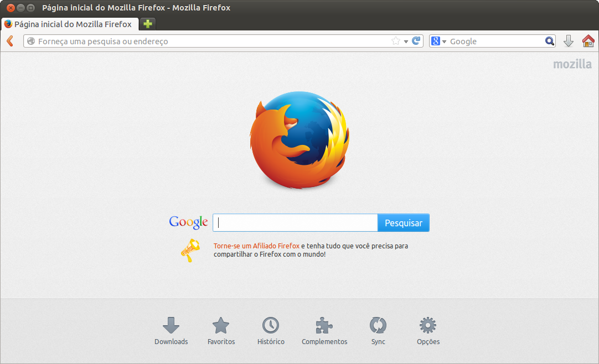This screenshot has width=599, height=364.
Task: Open the downloads arrow in toolbar
Action: [x=569, y=41]
